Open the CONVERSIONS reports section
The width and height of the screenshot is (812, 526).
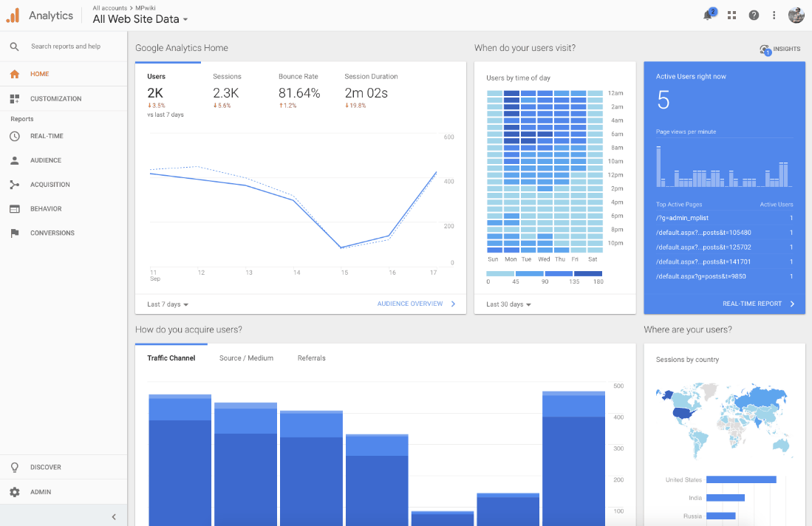[64, 233]
